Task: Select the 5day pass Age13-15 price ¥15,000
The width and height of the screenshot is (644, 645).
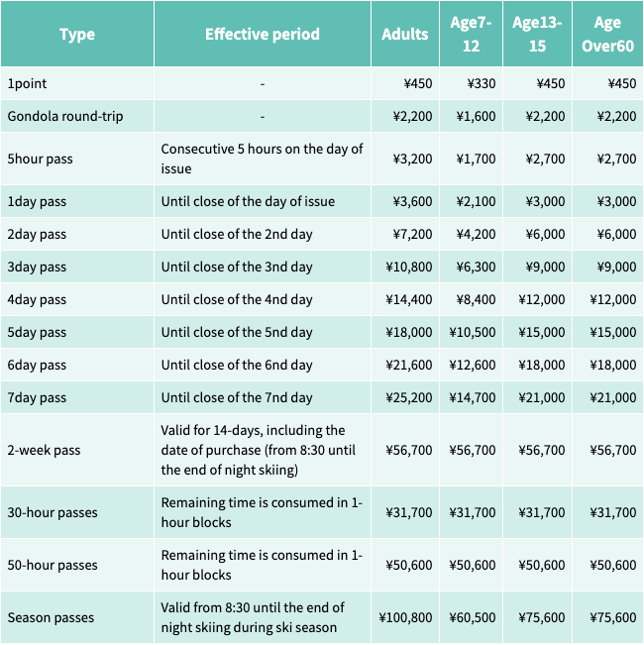Action: click(x=542, y=332)
